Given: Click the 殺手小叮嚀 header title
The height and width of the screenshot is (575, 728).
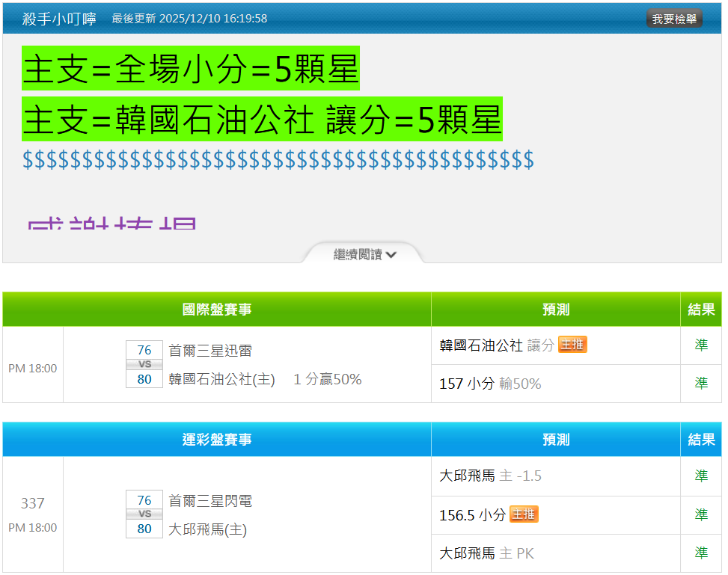Looking at the screenshot, I should pos(59,19).
